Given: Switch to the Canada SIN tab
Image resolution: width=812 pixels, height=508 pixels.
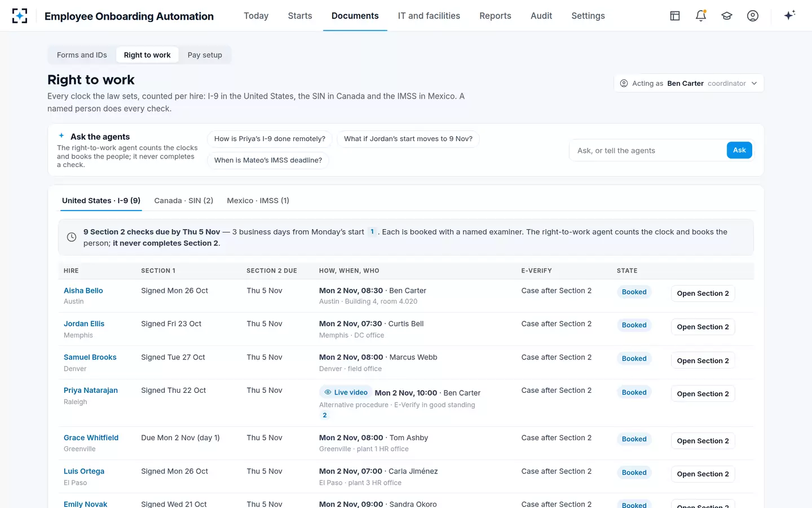Looking at the screenshot, I should point(184,200).
